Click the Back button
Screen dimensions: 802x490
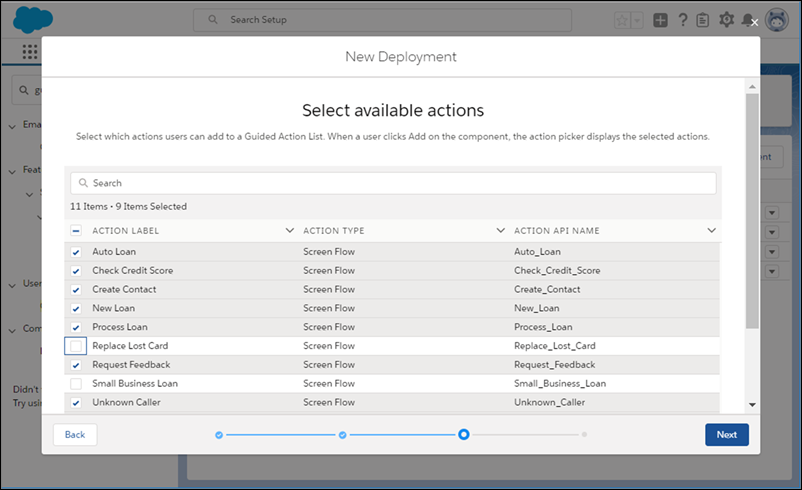click(75, 435)
